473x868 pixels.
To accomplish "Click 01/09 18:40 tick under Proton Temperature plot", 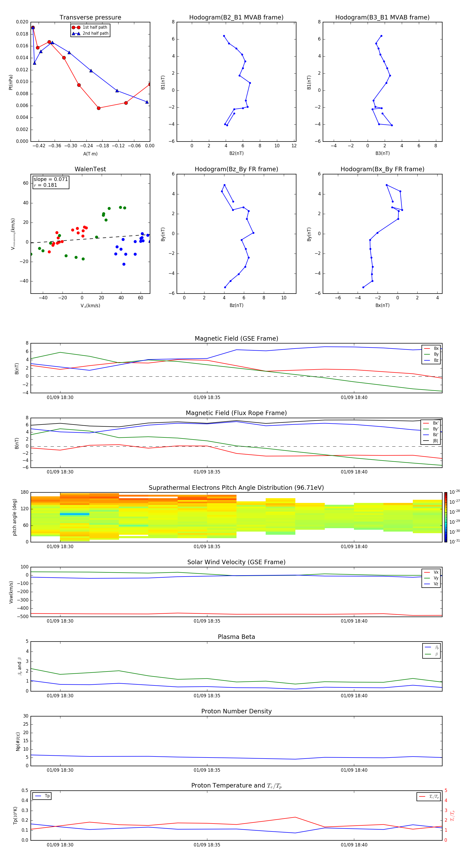I will click(x=354, y=845).
